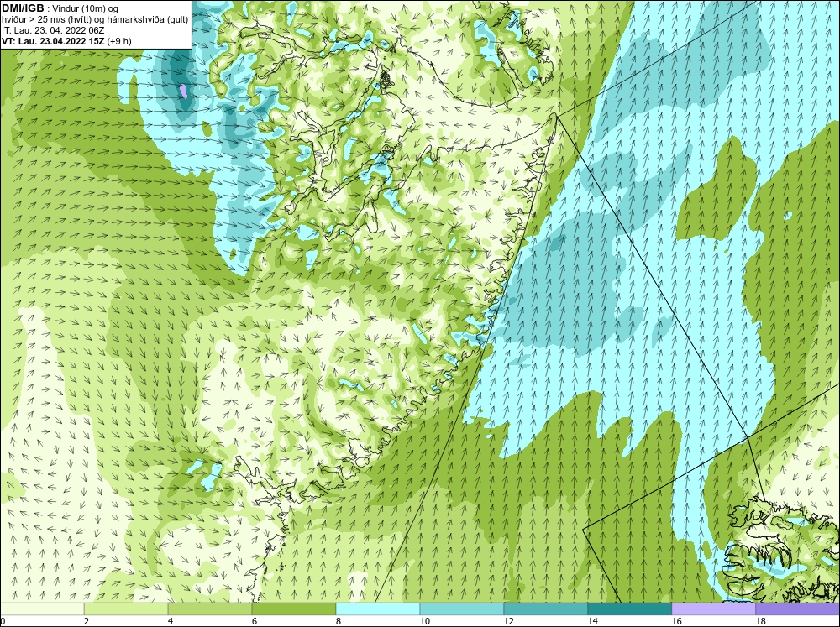Select the 14–16 m/s dark teal swatch
Image resolution: width=840 pixels, height=627 pixels.
pyautogui.click(x=630, y=609)
